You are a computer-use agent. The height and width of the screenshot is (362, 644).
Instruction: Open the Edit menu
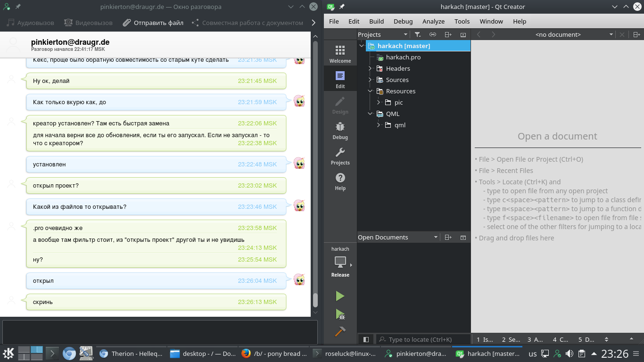pyautogui.click(x=354, y=21)
